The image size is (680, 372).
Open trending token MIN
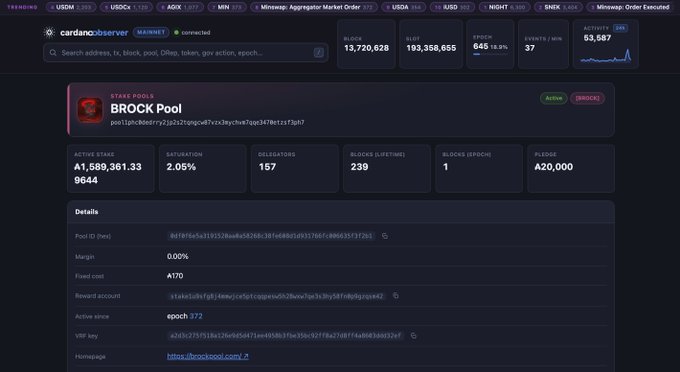(x=227, y=7)
